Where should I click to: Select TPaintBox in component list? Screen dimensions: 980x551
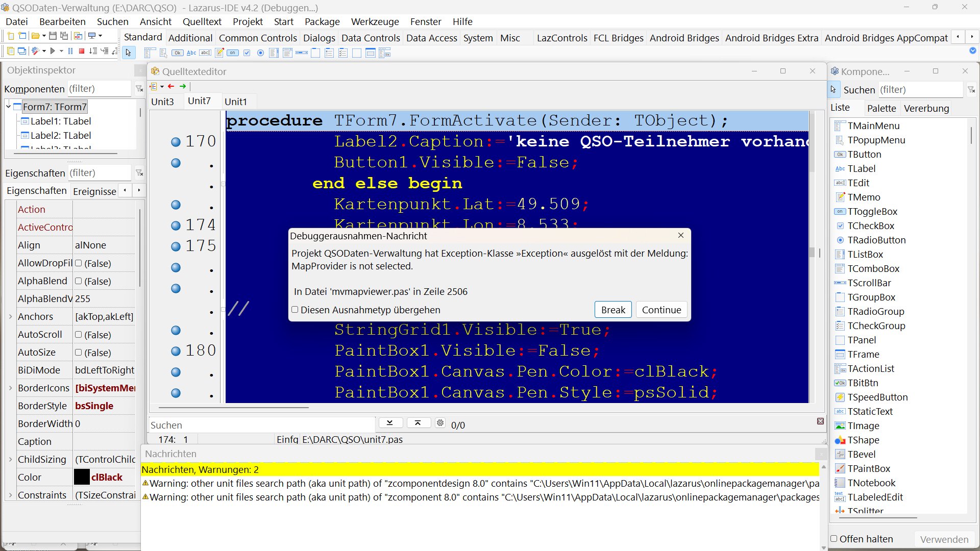868,468
